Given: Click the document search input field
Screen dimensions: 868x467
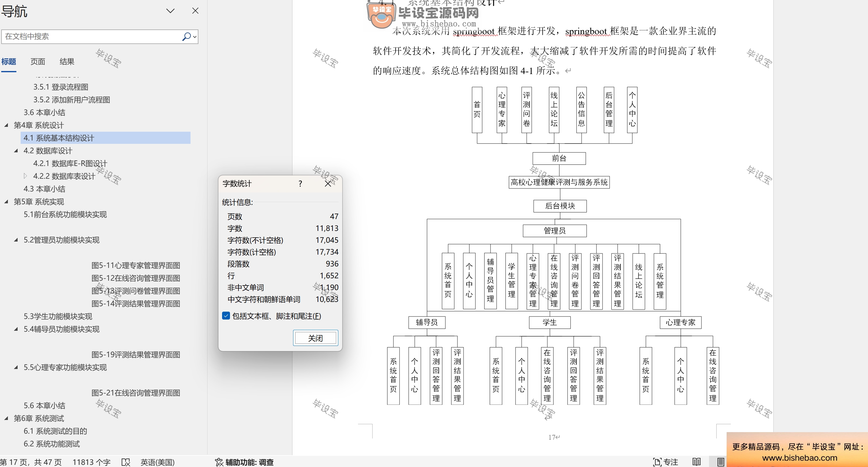Looking at the screenshot, I should click(x=92, y=36).
